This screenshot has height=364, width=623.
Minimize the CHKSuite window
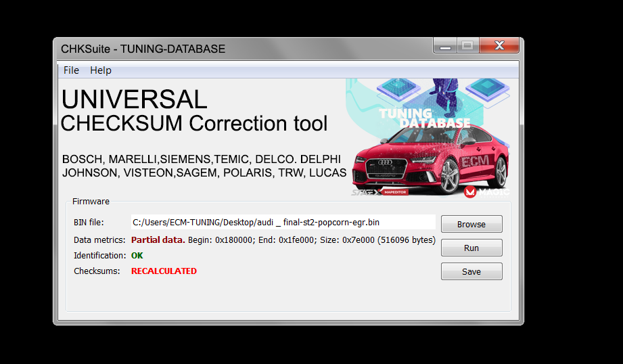click(445, 46)
